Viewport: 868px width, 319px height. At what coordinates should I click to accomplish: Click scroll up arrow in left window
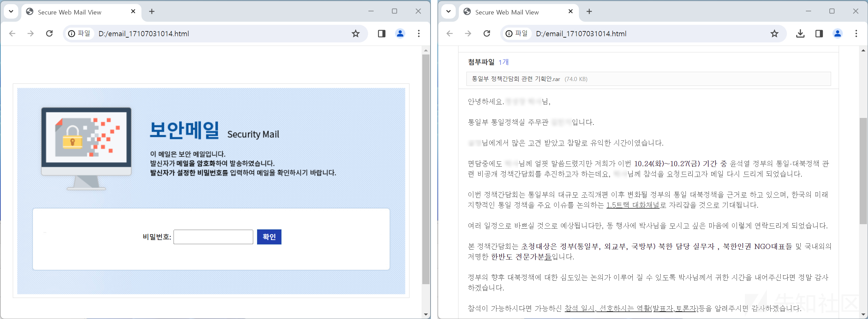point(426,50)
